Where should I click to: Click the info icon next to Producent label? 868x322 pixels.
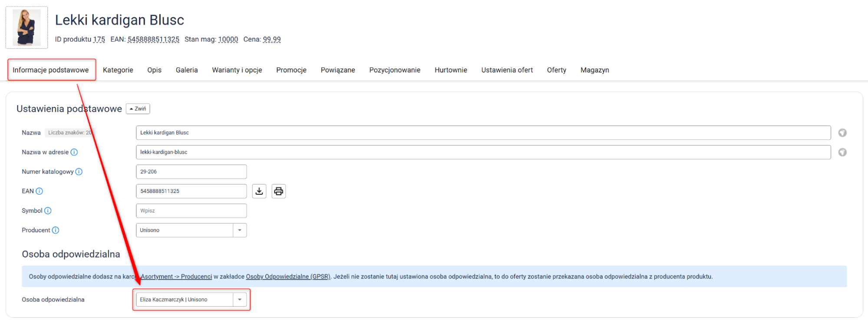[56, 230]
